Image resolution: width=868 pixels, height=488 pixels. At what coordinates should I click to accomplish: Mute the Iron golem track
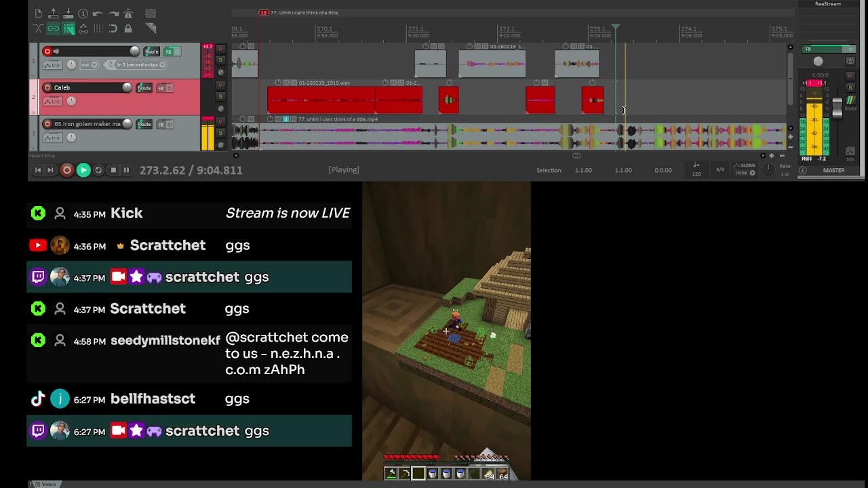coord(220,123)
